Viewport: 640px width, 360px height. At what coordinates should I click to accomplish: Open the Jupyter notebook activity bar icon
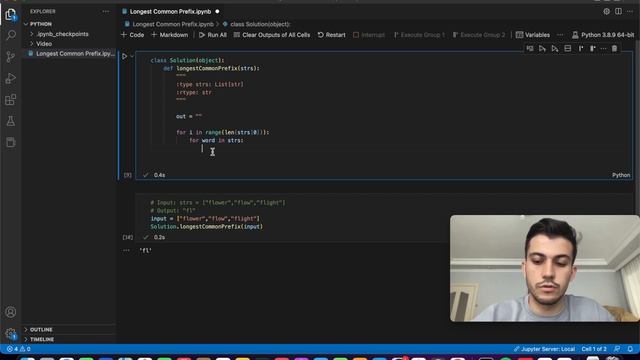[11, 142]
